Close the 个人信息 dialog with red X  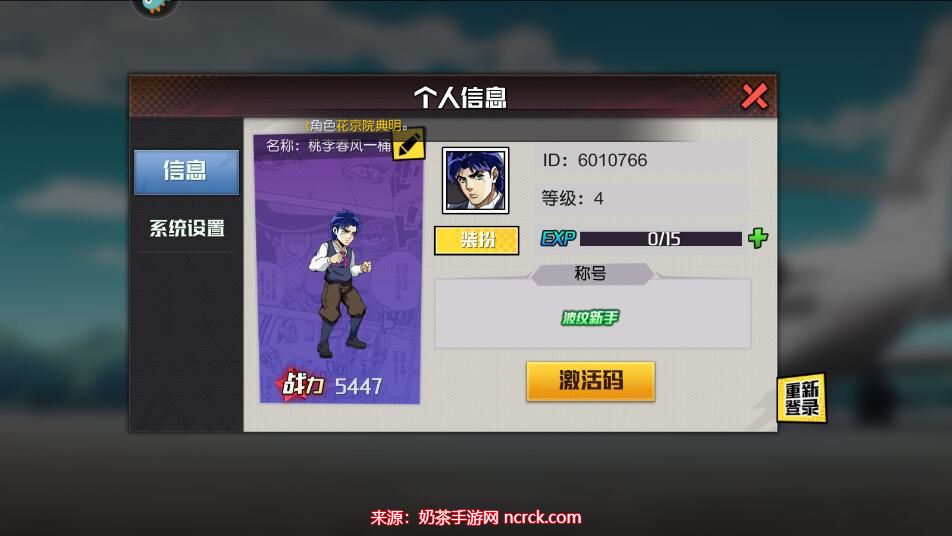(x=755, y=96)
